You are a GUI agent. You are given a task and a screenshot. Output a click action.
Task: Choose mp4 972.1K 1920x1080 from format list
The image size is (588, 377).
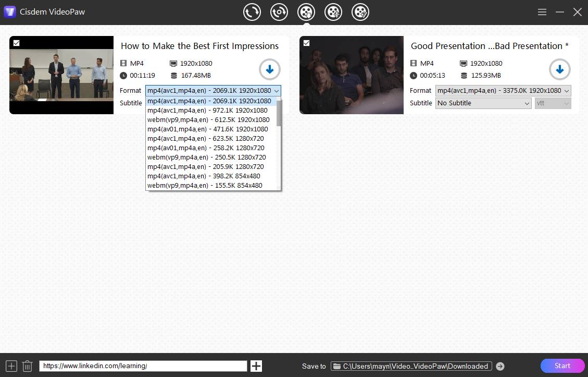point(207,110)
